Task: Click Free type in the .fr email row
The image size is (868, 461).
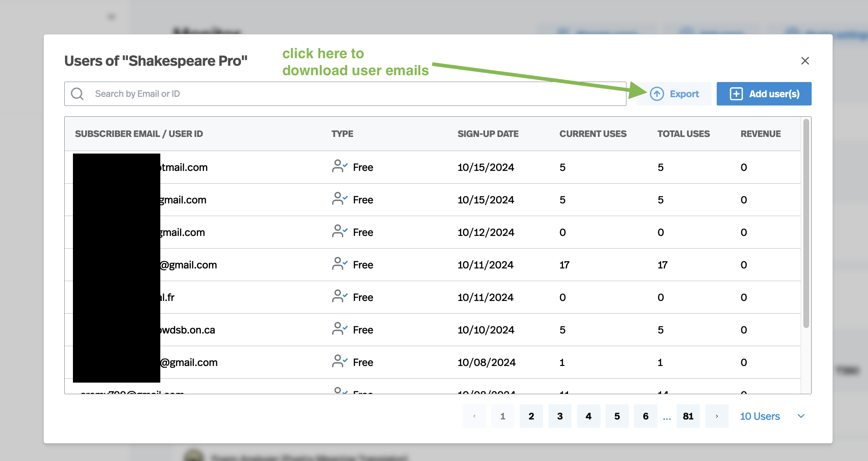Action: (363, 297)
